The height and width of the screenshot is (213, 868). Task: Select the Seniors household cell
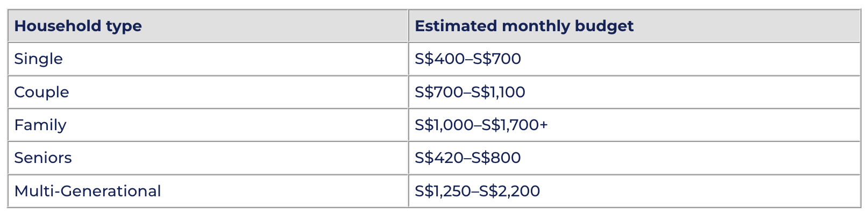click(x=208, y=158)
